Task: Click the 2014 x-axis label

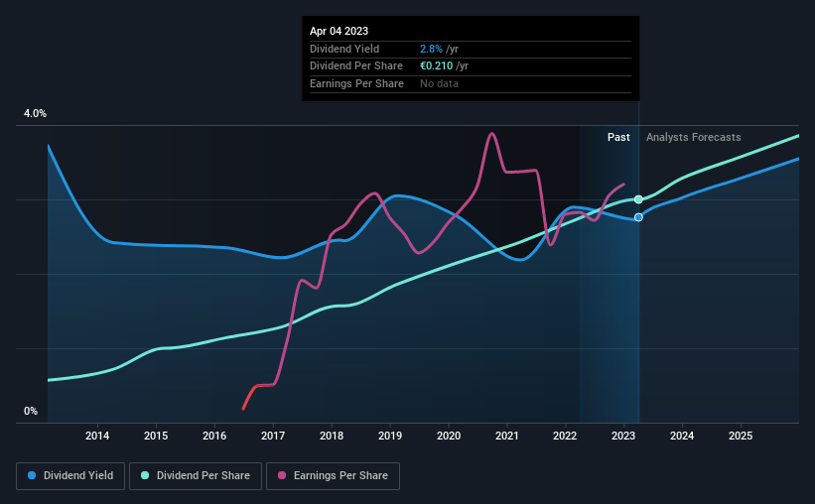Action: pos(97,436)
